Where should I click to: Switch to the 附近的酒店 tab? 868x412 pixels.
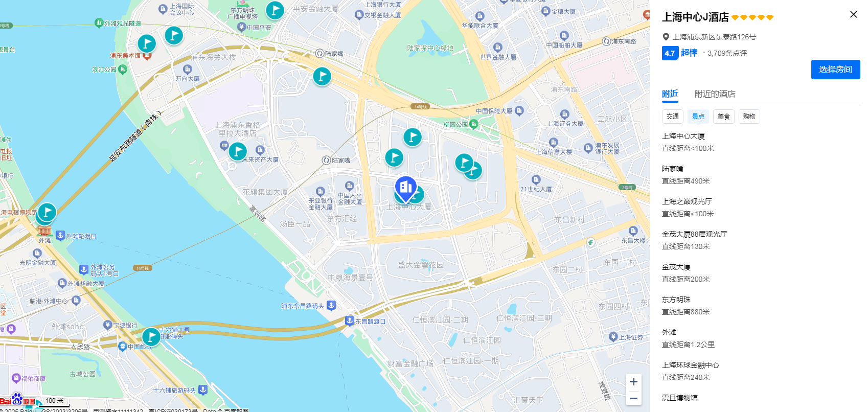[715, 94]
